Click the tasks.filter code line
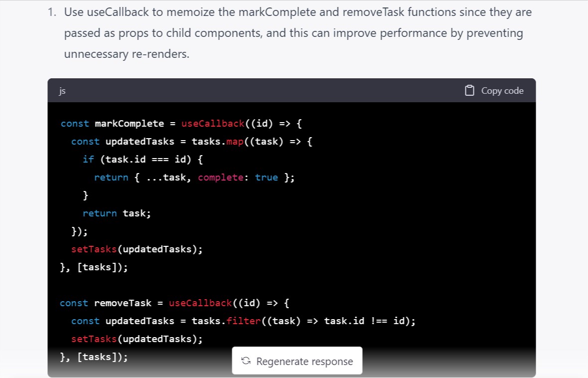Screen dimensions: 588x378 point(243,321)
